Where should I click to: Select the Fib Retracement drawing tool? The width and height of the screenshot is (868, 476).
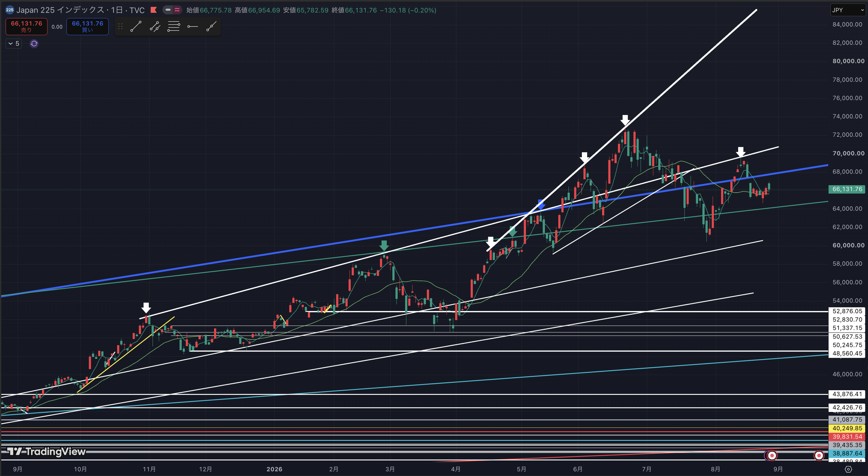pos(174,26)
